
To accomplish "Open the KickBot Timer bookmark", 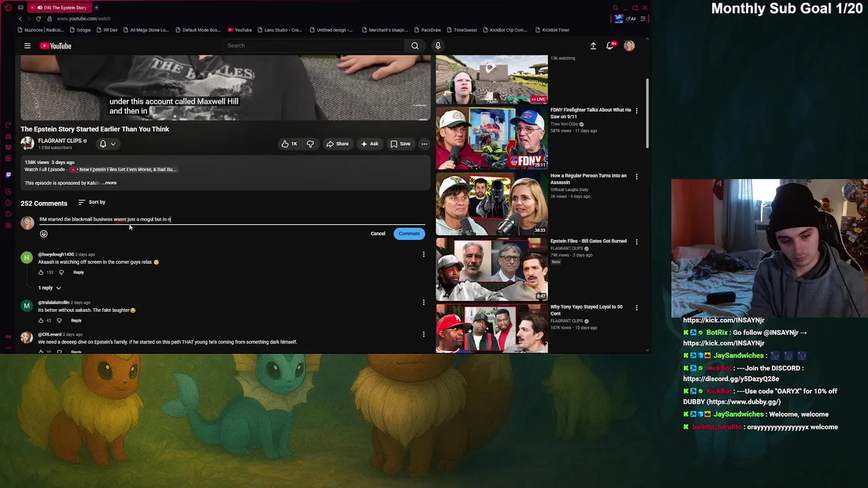I will (552, 30).
